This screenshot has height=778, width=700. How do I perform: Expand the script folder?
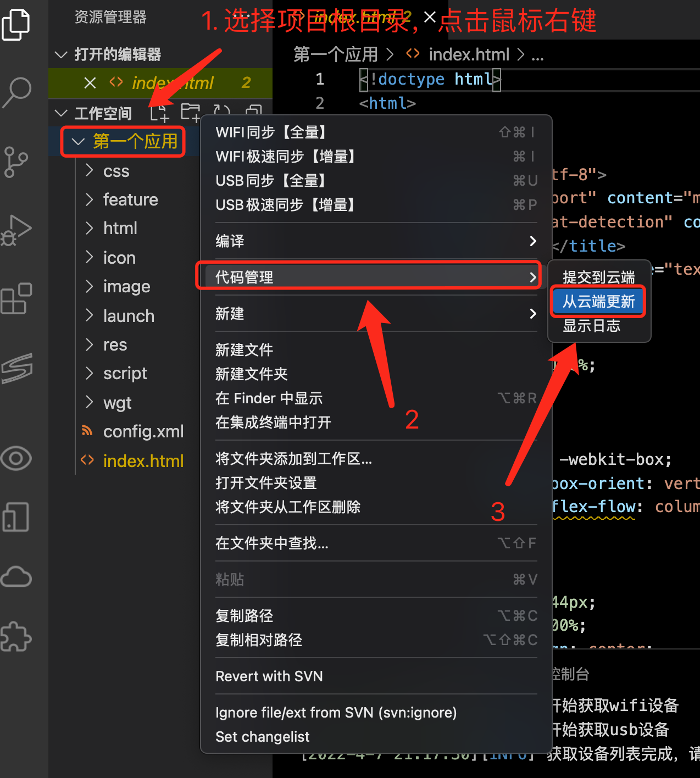tap(90, 373)
